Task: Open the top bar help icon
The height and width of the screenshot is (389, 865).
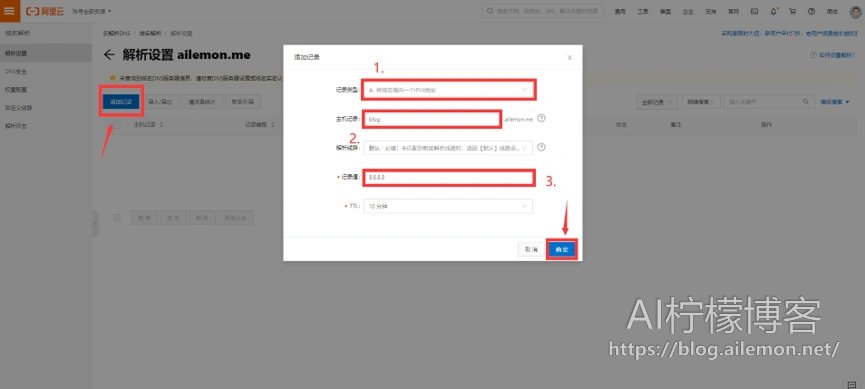Action: (x=811, y=11)
